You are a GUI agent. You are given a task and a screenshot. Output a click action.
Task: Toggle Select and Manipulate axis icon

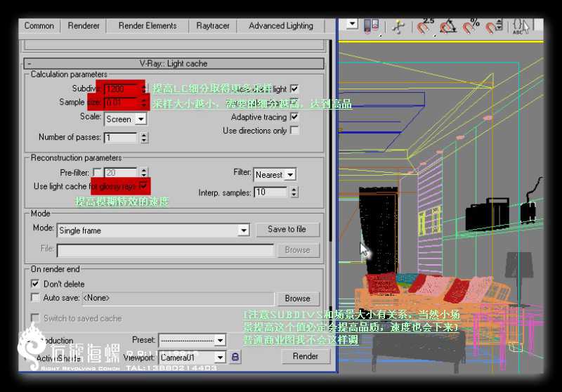398,27
